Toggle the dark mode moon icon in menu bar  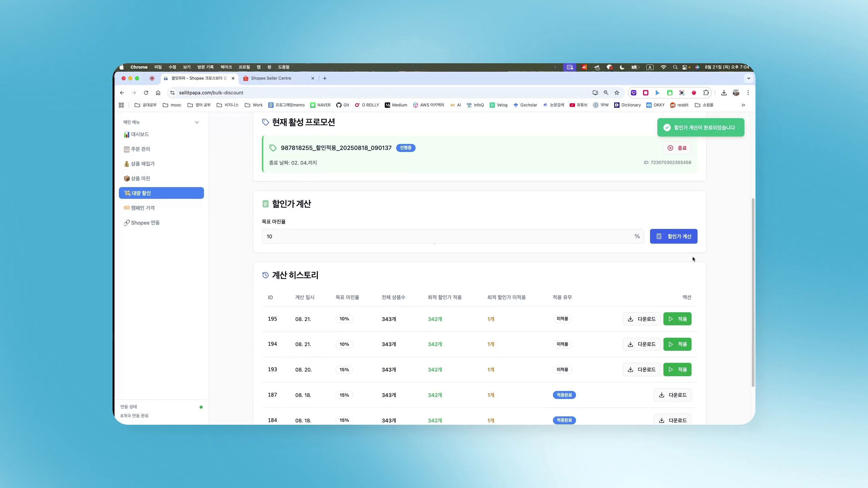(622, 67)
